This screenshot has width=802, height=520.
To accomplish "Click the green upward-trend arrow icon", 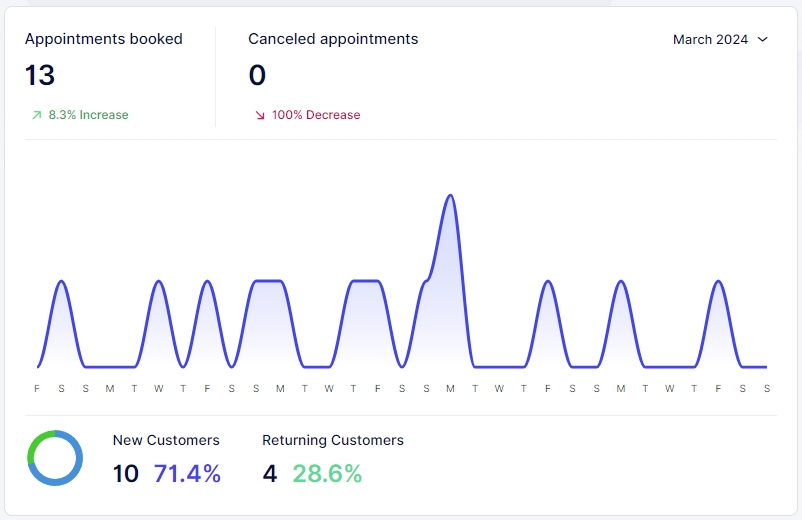I will click(x=36, y=115).
